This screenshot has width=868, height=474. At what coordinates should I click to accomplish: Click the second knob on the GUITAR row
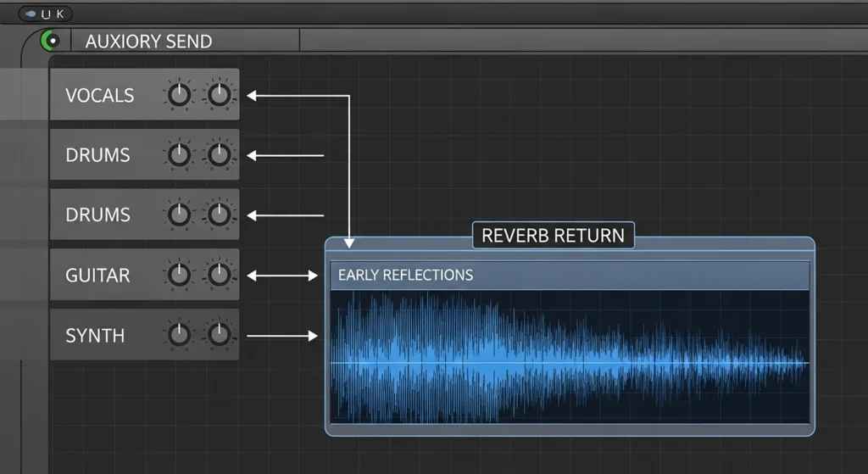point(220,274)
